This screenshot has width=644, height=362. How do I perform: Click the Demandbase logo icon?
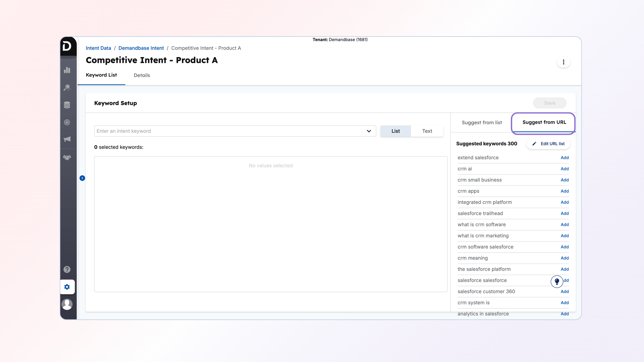tap(67, 46)
